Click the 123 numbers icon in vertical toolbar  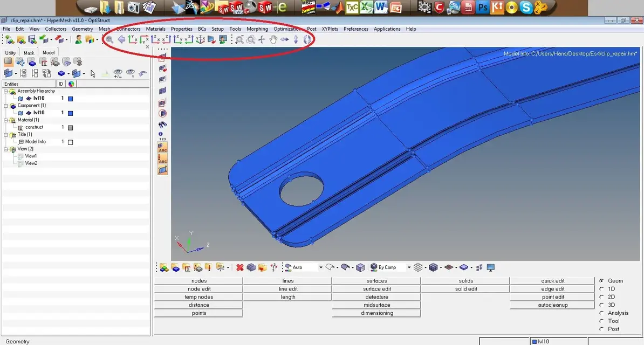coord(163,136)
